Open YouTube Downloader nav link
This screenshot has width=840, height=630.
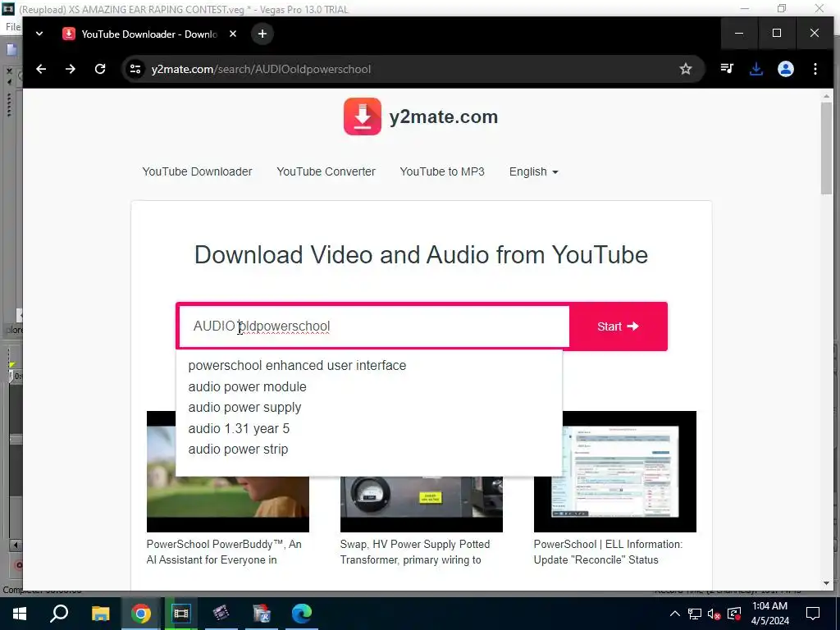[197, 171]
